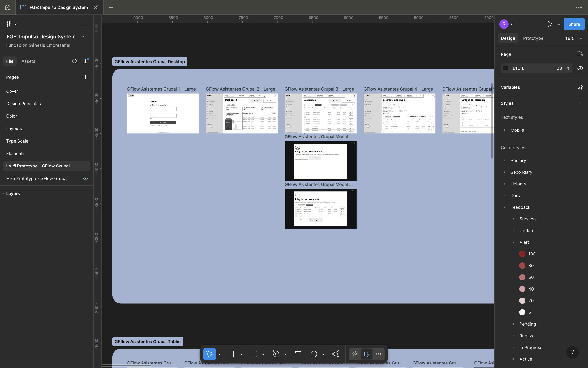Select the Alert 60 color swatch
Screen dimensions: 588x368
click(x=522, y=277)
